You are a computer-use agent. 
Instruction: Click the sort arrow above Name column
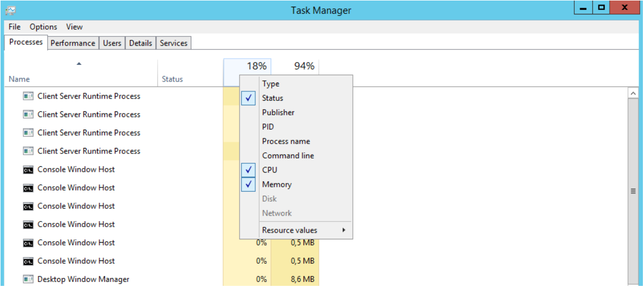[x=79, y=64]
